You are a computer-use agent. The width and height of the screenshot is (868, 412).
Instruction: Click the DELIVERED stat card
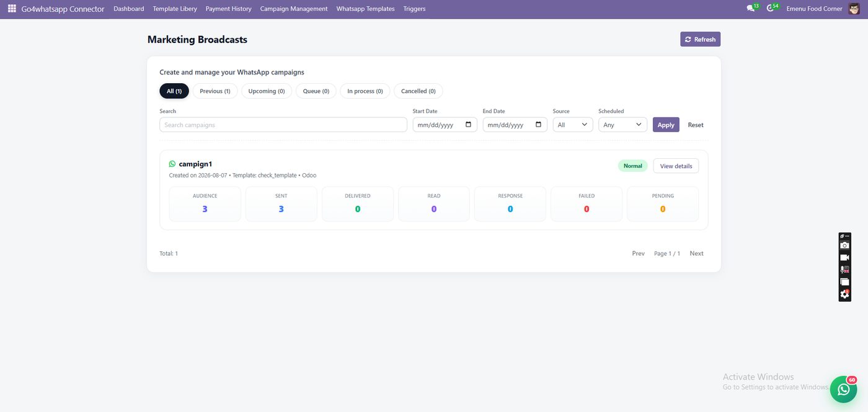coord(358,204)
